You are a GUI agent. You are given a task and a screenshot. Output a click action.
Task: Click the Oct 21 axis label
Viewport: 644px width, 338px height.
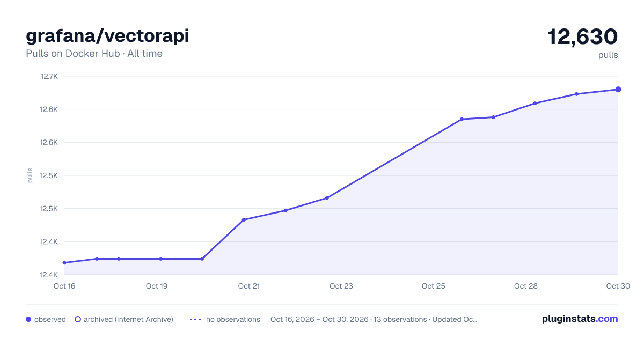click(x=249, y=286)
